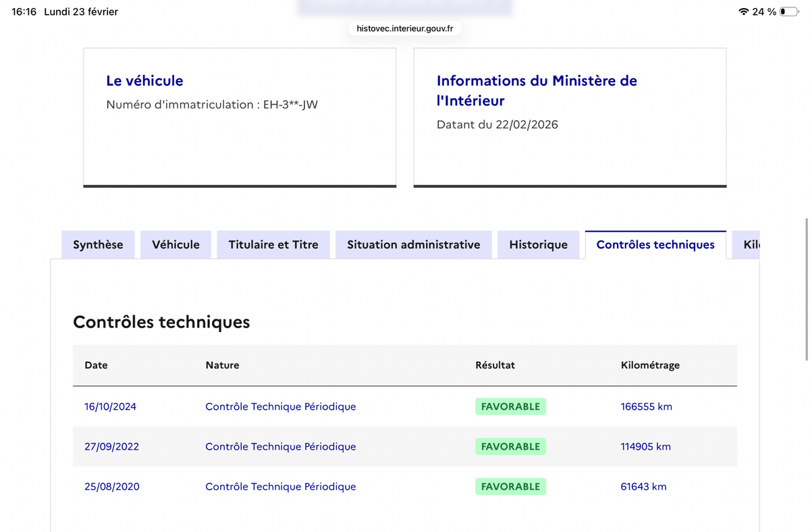Click the Kilométrage column header
The image size is (810, 532).
pos(650,365)
